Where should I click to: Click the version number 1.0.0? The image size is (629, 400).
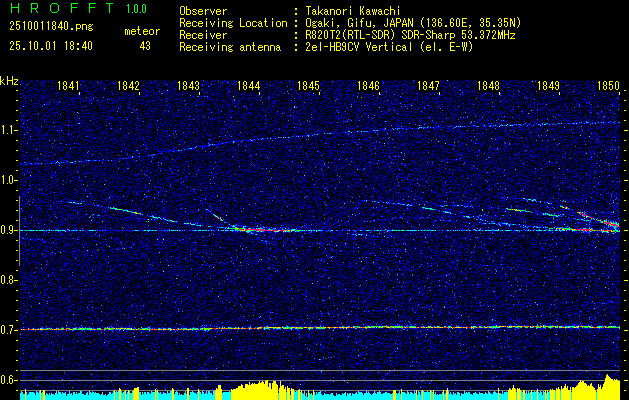coord(136,9)
